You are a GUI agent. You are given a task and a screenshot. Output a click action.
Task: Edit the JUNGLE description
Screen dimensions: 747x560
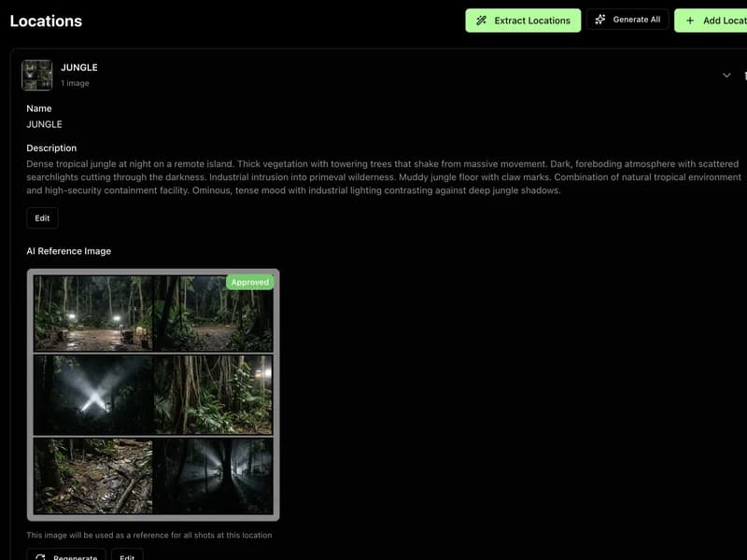42,218
